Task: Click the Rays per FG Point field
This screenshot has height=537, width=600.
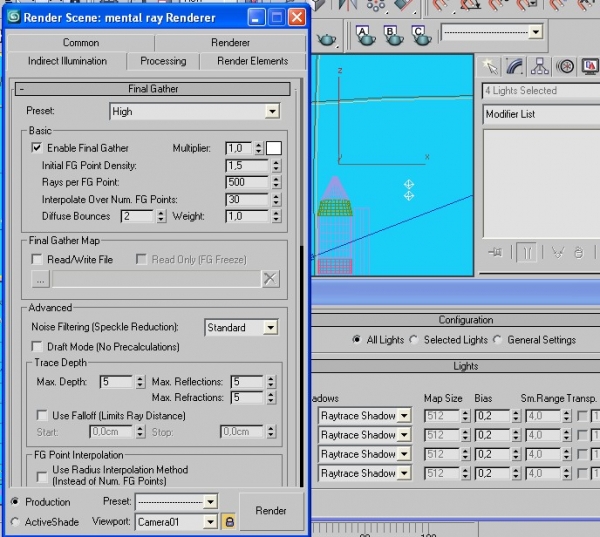Action: [247, 182]
